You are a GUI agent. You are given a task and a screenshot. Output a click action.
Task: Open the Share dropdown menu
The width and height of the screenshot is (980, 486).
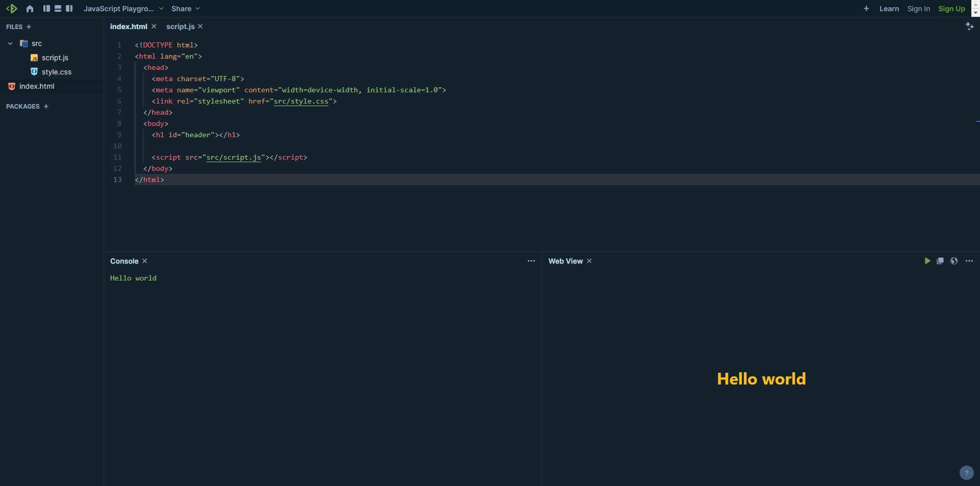pos(185,9)
